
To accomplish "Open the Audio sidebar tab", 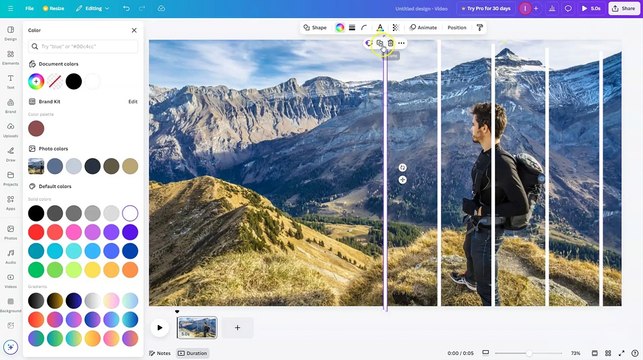I will 11,256.
